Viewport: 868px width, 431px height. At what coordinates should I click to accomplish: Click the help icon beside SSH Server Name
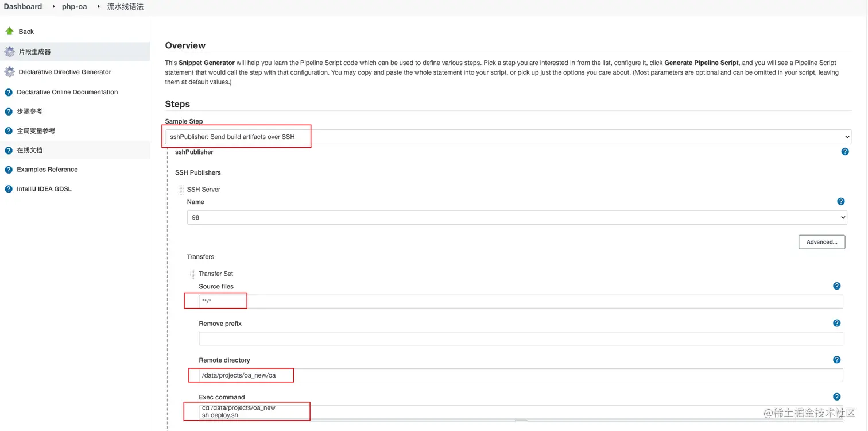point(841,202)
